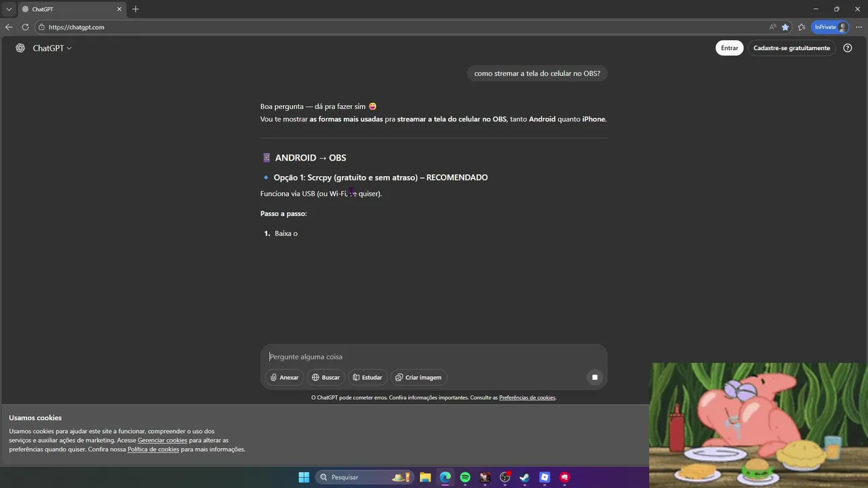Click the Estudar button
The image size is (868, 488).
coord(368,378)
